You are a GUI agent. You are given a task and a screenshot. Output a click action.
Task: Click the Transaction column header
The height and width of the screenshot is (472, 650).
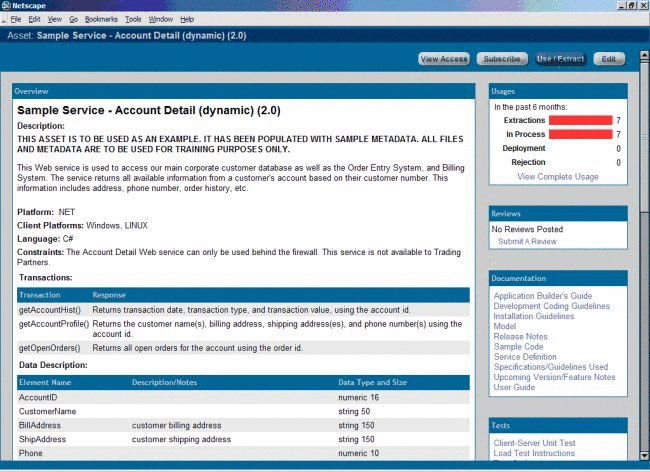point(39,295)
